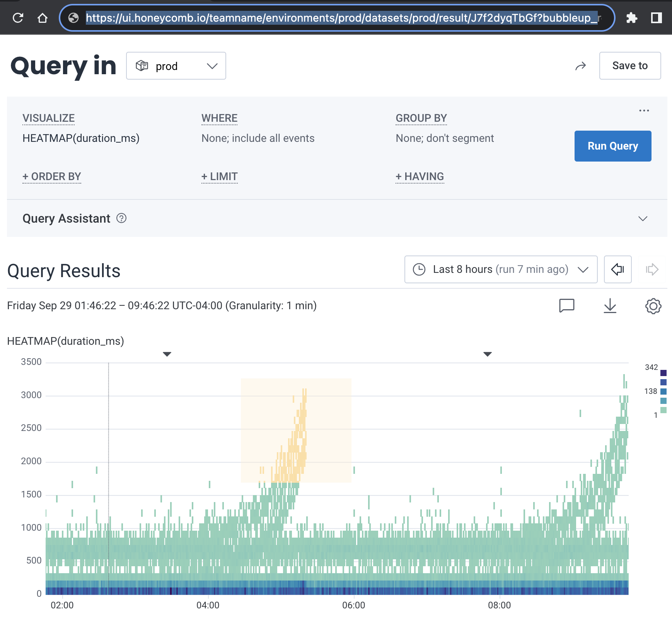The image size is (672, 630).
Task: Open the prod dataset dropdown
Action: pyautogui.click(x=176, y=66)
